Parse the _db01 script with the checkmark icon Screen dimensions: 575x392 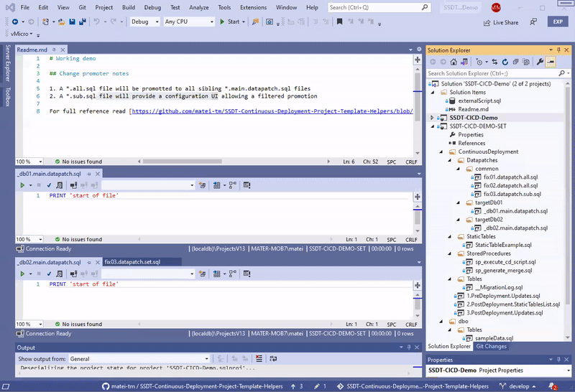coord(49,185)
